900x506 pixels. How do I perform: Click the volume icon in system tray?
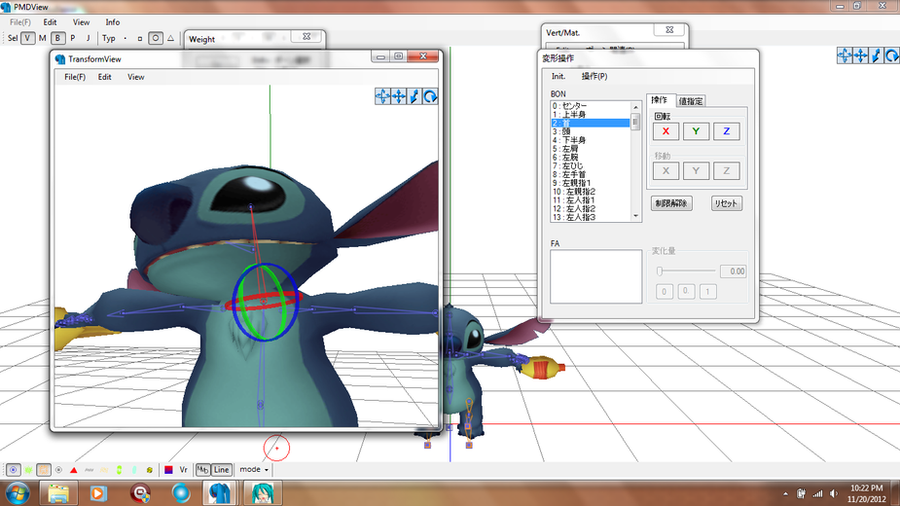(833, 493)
